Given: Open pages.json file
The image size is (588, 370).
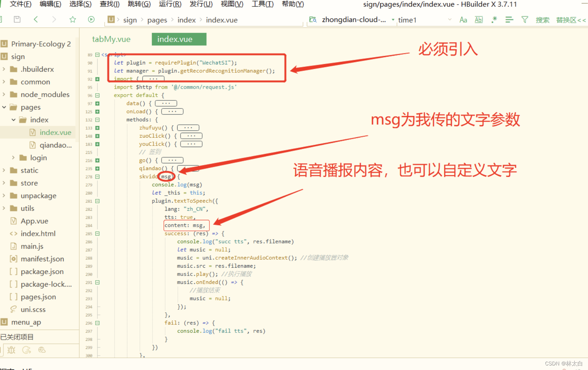Looking at the screenshot, I should (x=38, y=297).
